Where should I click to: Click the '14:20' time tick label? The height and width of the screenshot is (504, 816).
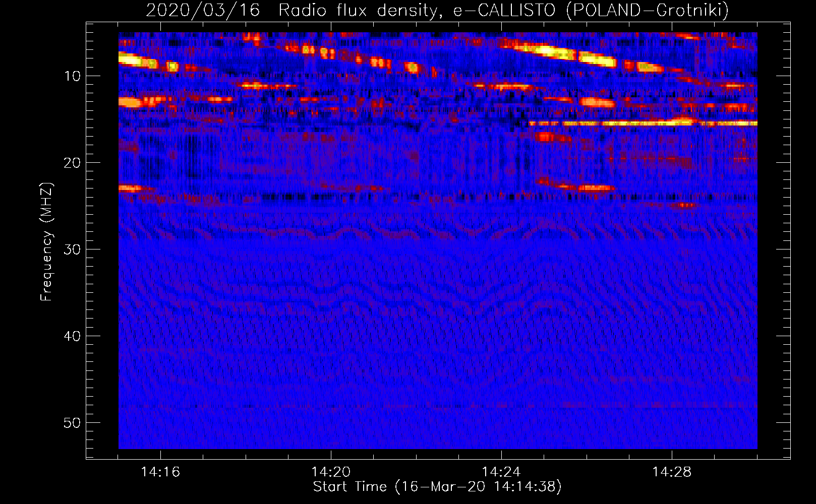tap(331, 472)
